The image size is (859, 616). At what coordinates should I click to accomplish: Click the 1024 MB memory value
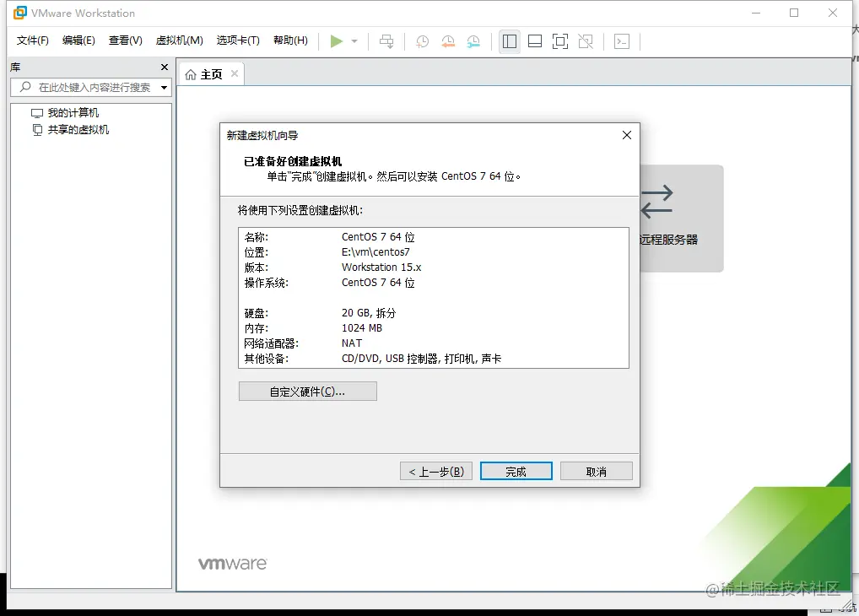361,327
